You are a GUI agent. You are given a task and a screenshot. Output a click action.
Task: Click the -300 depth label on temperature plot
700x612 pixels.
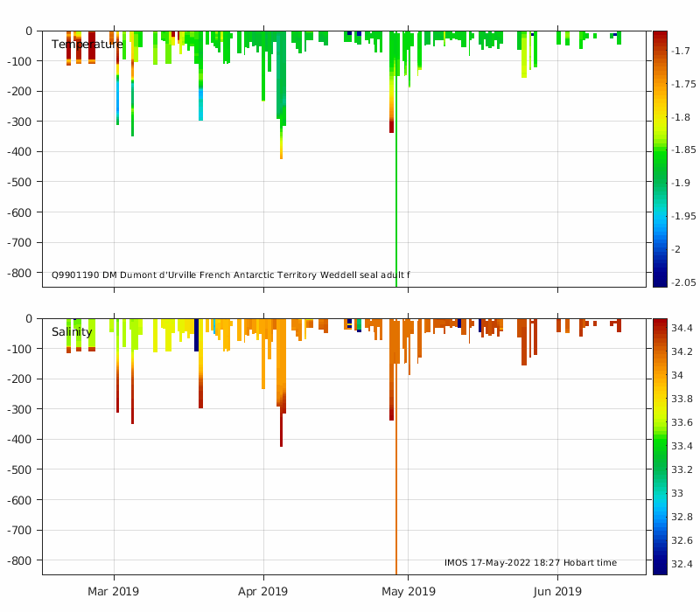coord(19,122)
